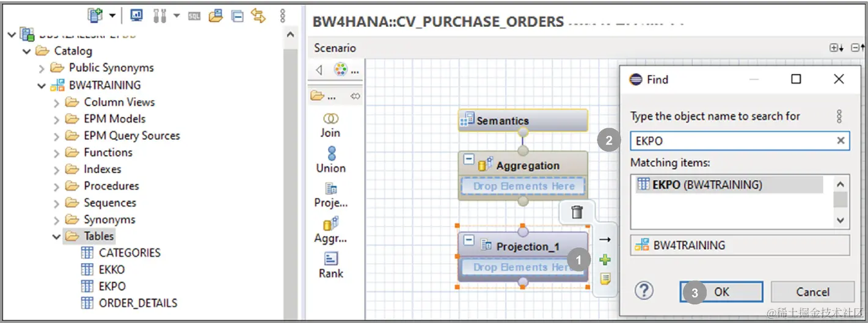Collapse the Aggregation node minus box

click(x=469, y=160)
